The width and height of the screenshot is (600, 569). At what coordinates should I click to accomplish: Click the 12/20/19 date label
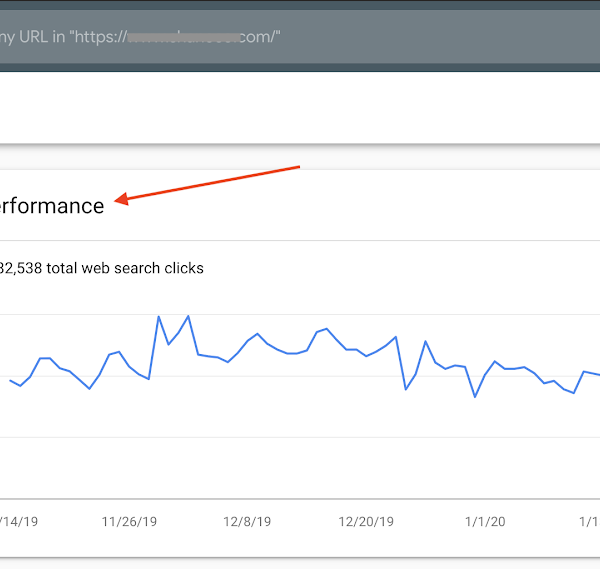366,521
